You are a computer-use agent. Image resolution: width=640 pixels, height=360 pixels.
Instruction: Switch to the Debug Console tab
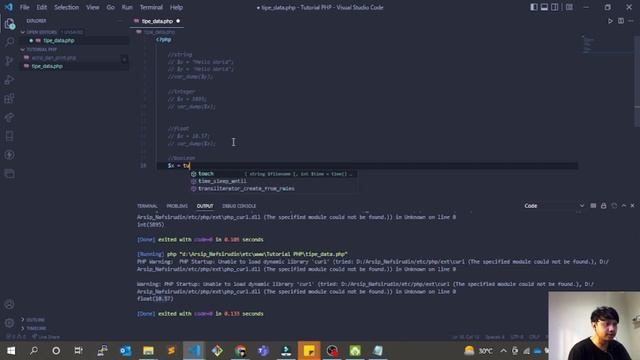(x=239, y=206)
